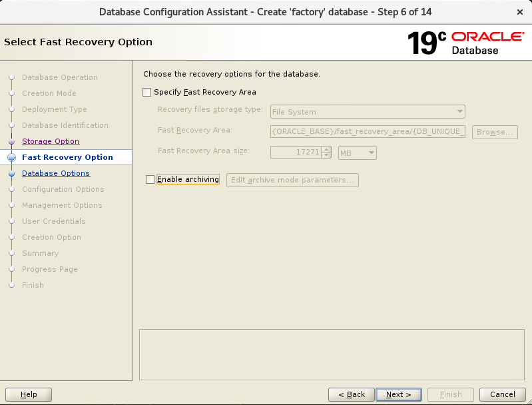
Task: Click the Help button
Action: pos(29,394)
